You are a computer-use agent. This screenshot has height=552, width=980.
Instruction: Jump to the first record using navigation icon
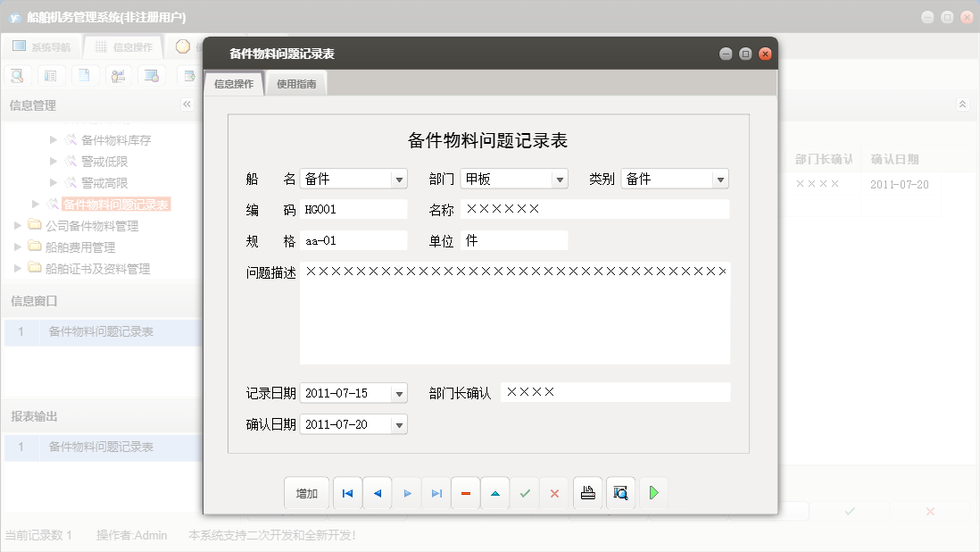347,492
